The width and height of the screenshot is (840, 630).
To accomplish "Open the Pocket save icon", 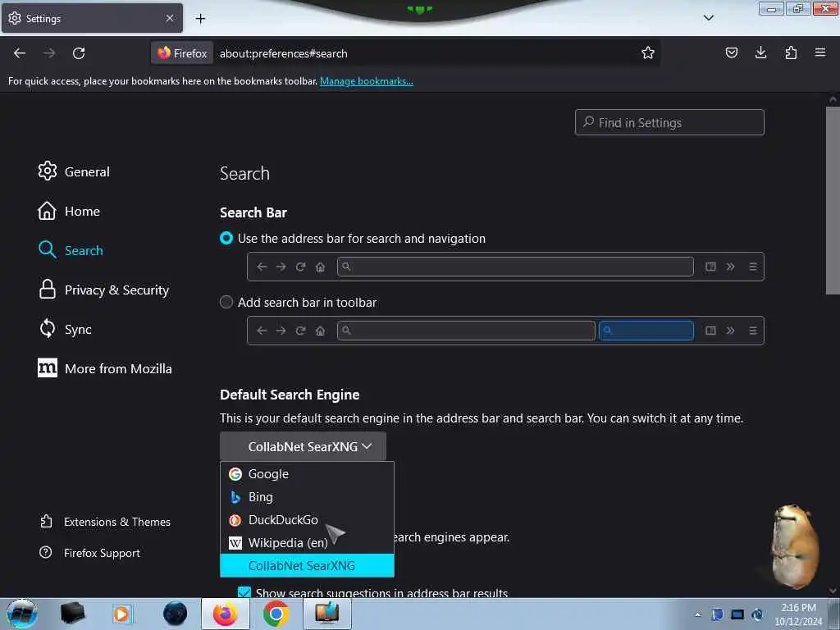I will click(x=731, y=52).
